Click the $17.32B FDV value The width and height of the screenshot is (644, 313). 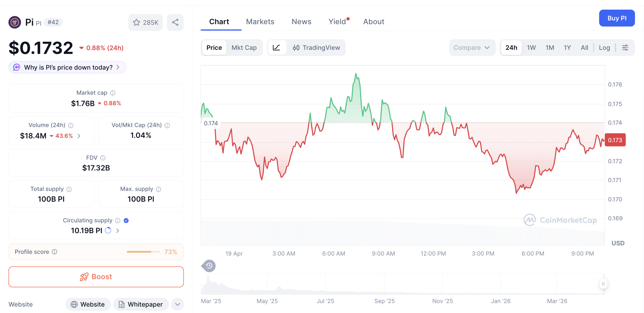tap(96, 168)
